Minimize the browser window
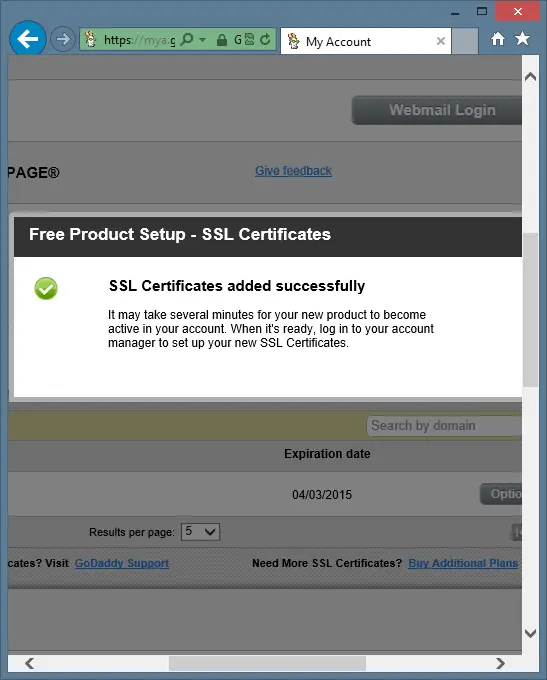 [x=455, y=12]
